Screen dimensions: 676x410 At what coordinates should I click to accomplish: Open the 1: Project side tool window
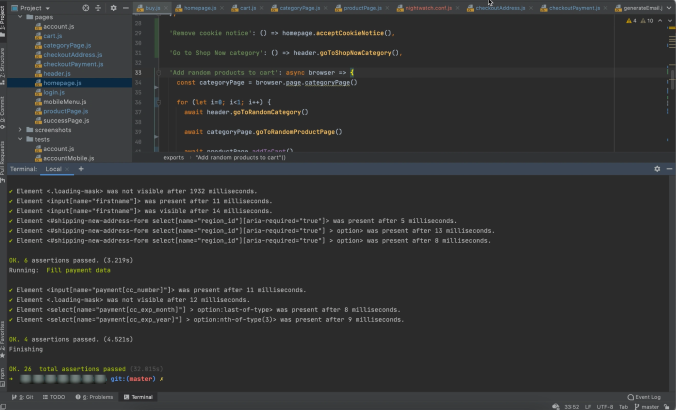pyautogui.click(x=3, y=21)
